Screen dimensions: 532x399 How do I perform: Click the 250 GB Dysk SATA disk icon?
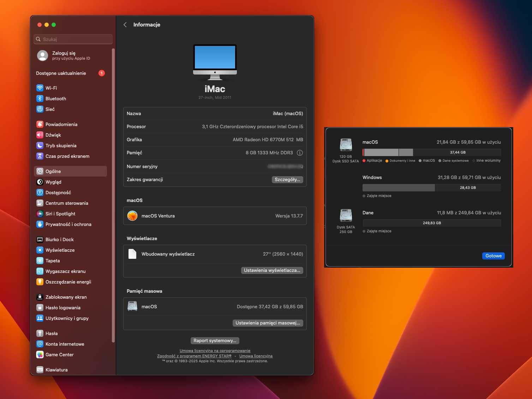pos(346,215)
